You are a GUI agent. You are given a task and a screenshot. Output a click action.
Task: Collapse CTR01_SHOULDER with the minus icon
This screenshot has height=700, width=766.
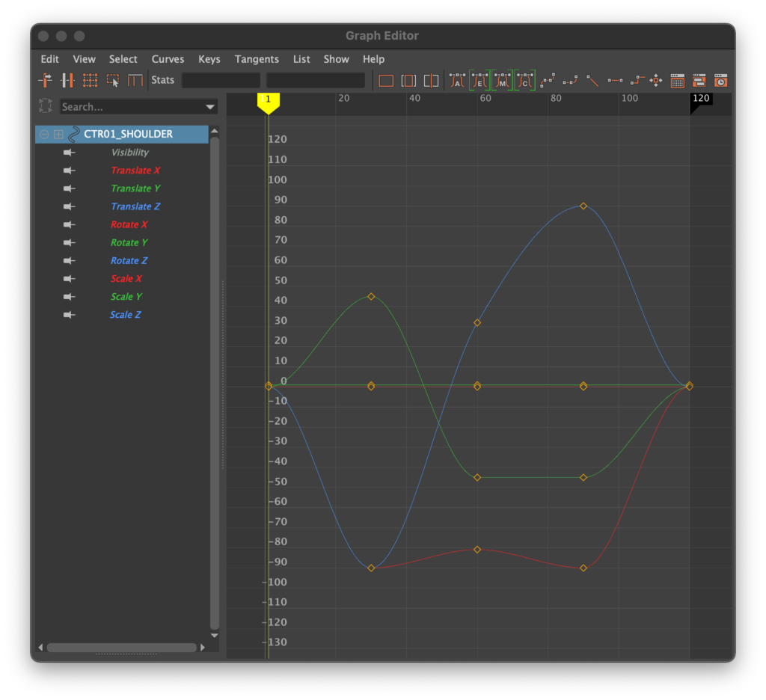[x=44, y=135]
